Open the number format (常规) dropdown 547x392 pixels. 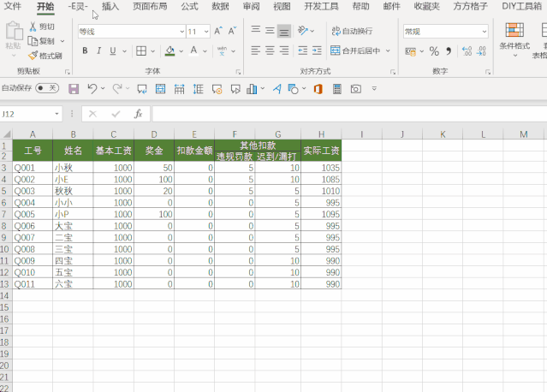point(485,32)
